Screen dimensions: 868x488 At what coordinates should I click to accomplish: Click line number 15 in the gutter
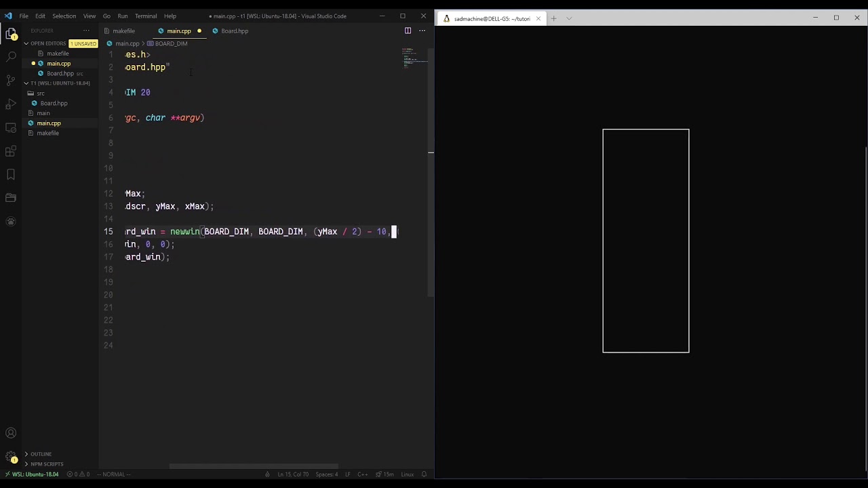pos(108,232)
